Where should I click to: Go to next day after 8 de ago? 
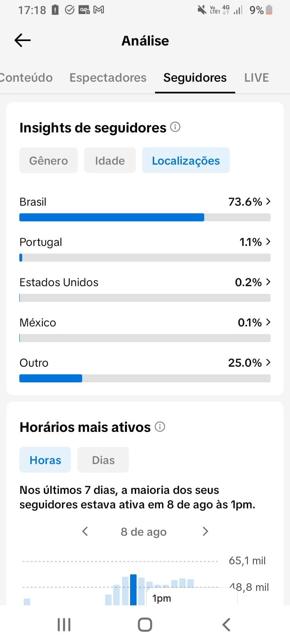click(x=205, y=531)
